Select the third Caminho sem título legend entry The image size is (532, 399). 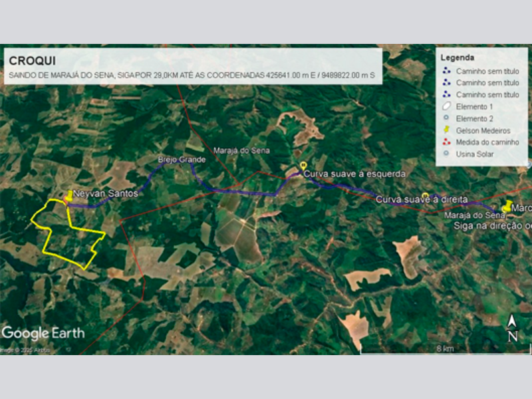[x=487, y=95]
